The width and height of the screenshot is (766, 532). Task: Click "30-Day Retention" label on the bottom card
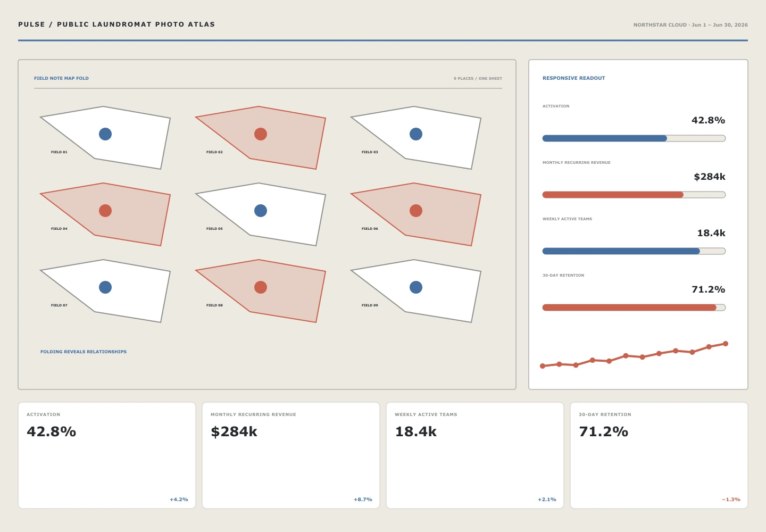tap(605, 414)
